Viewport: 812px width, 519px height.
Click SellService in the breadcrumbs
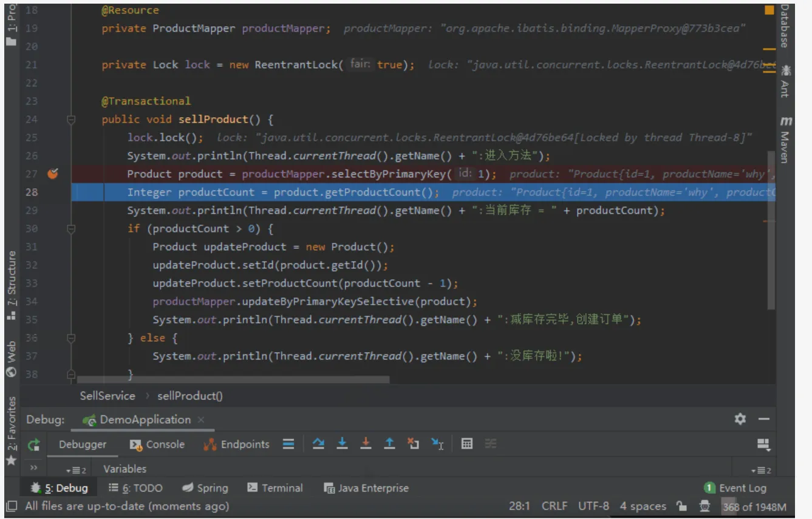pyautogui.click(x=107, y=396)
